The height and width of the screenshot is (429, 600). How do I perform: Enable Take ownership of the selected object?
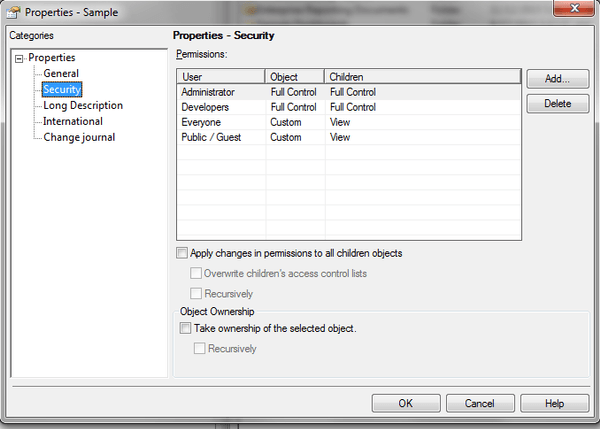[185, 328]
